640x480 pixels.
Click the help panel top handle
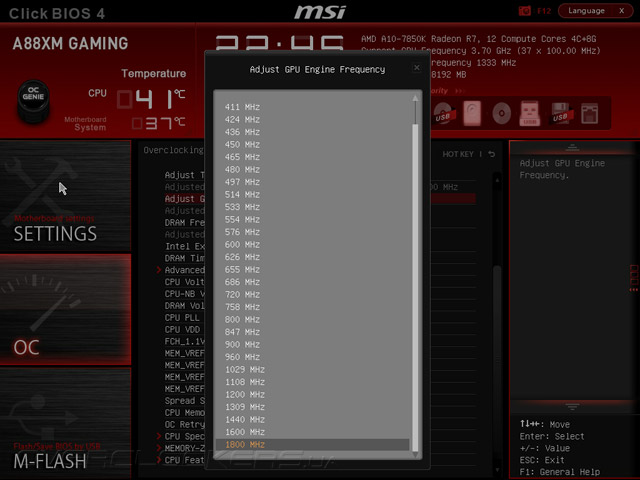coord(572,147)
